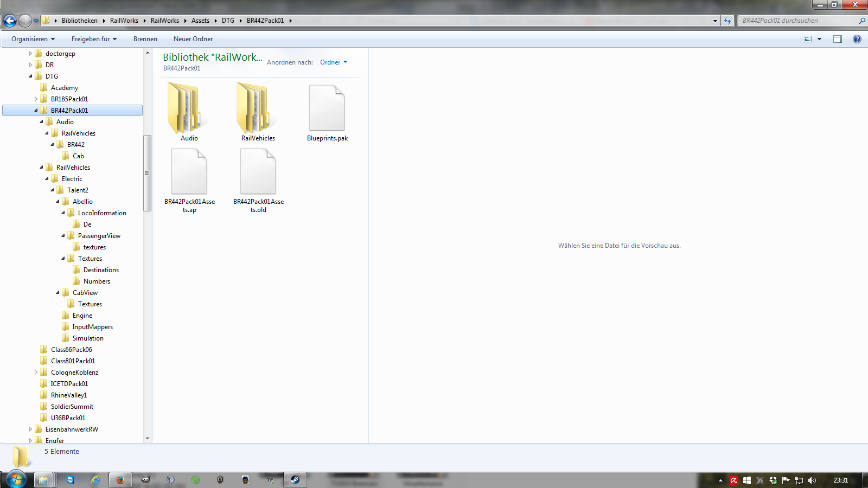Click the Assets breadcrumb segment

click(x=200, y=21)
